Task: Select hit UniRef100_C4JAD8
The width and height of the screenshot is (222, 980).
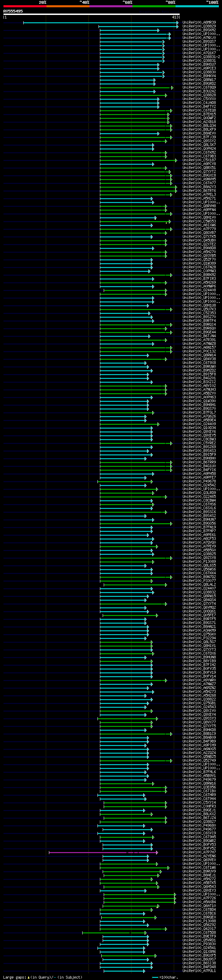Action: click(x=199, y=103)
